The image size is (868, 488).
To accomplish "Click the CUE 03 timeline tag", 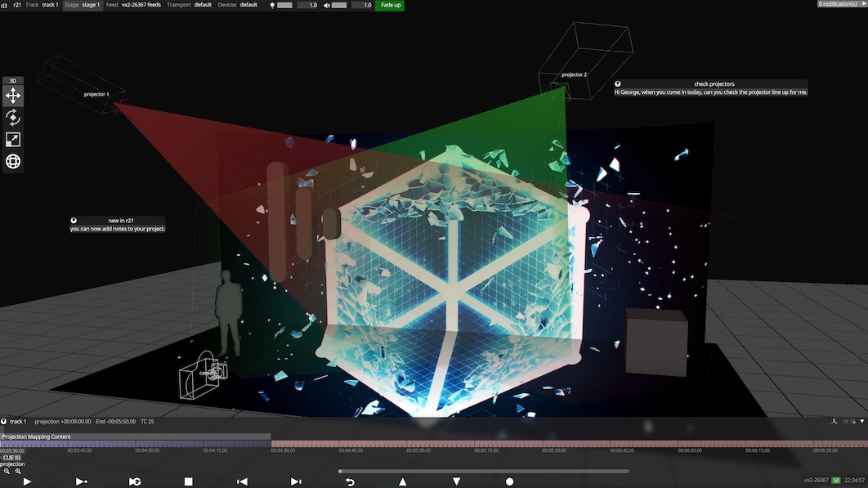I will 11,458.
